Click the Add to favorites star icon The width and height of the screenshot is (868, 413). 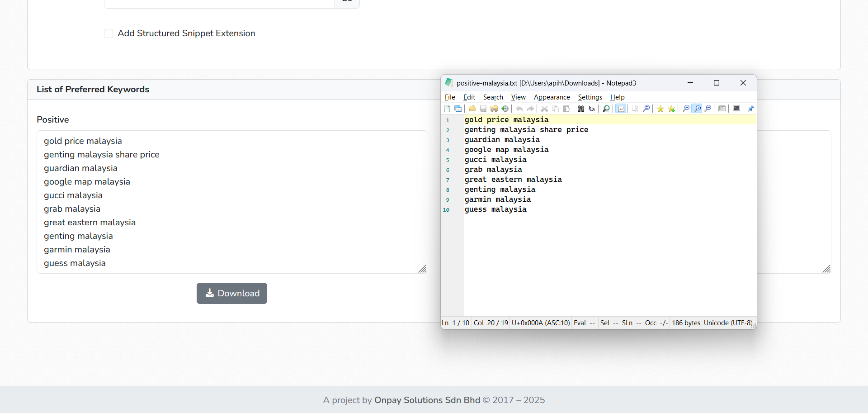click(x=671, y=109)
